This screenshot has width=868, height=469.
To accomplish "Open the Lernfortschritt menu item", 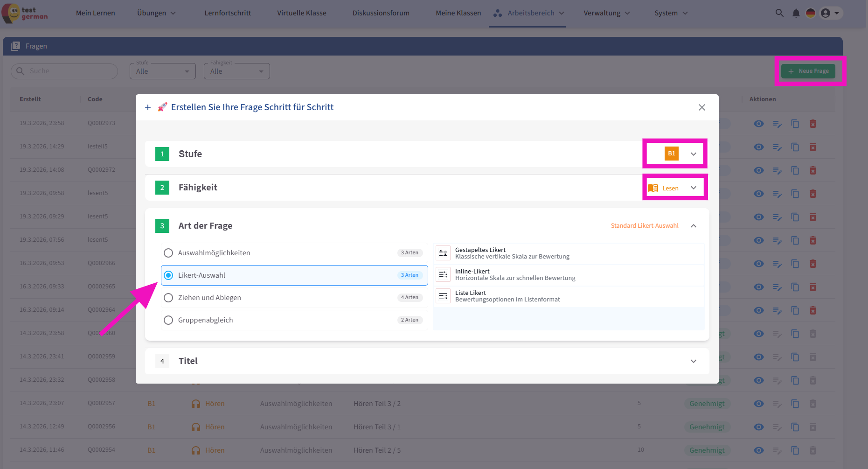I will coord(228,13).
